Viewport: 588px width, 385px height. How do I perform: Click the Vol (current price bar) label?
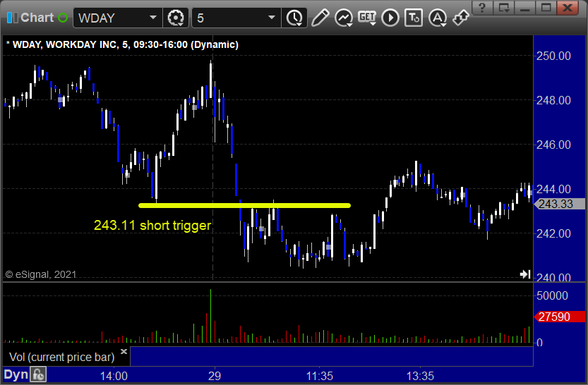pyautogui.click(x=62, y=357)
